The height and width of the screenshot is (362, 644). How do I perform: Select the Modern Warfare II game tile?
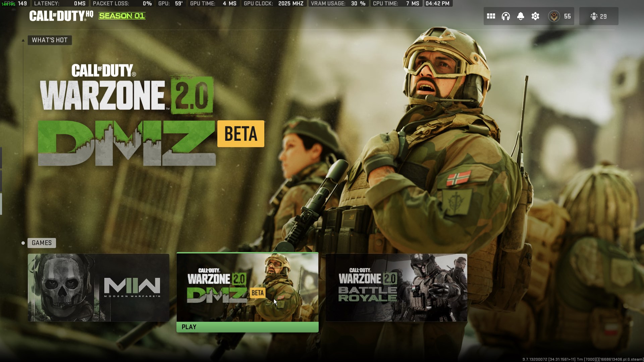tap(99, 288)
